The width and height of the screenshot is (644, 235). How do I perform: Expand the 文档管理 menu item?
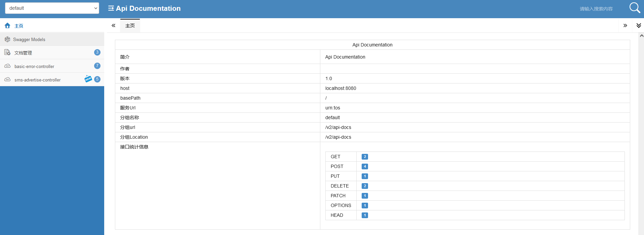pos(52,53)
